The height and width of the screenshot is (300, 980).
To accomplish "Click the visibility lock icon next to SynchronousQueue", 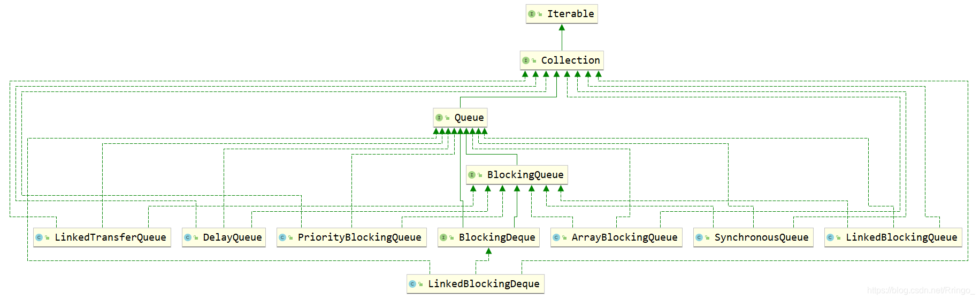I will coord(707,238).
